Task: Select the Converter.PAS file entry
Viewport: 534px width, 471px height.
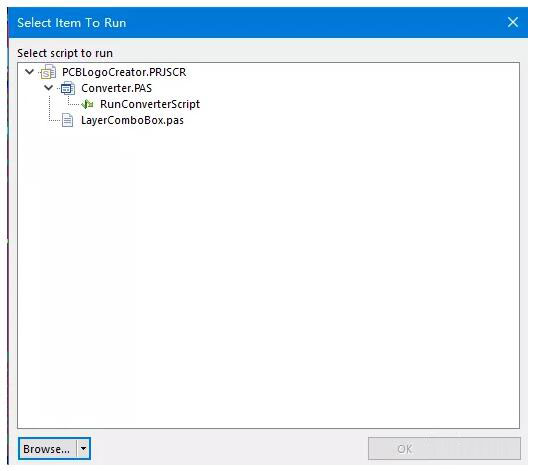Action: 116,88
